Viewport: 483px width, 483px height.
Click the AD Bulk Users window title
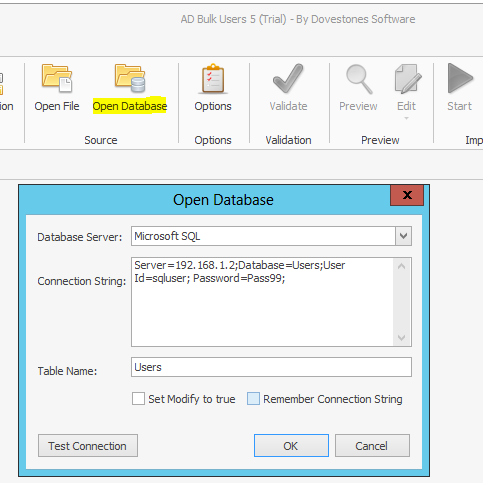coord(298,19)
